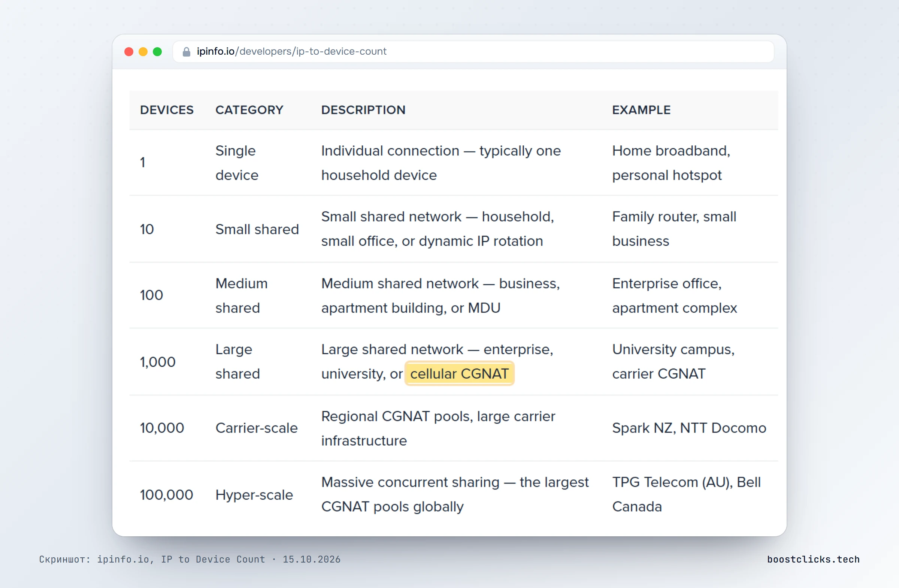899x588 pixels.
Task: Click the Medium shared category cell
Action: (242, 295)
